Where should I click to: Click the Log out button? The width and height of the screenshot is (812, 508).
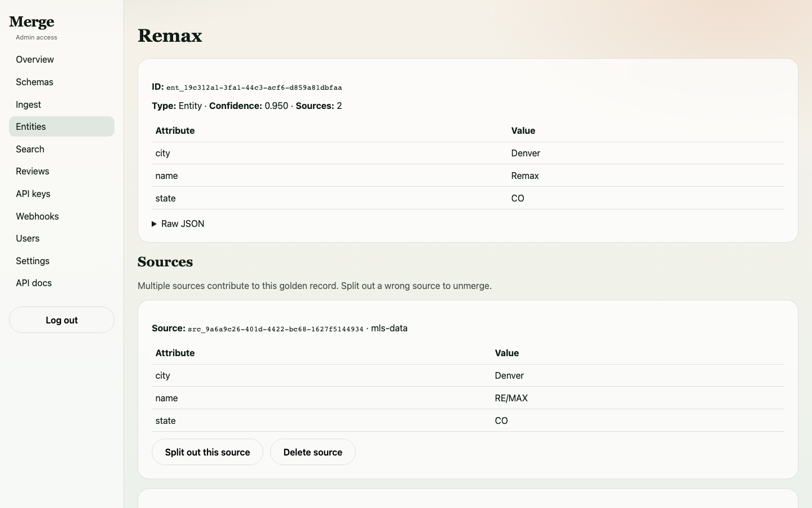pyautogui.click(x=61, y=320)
